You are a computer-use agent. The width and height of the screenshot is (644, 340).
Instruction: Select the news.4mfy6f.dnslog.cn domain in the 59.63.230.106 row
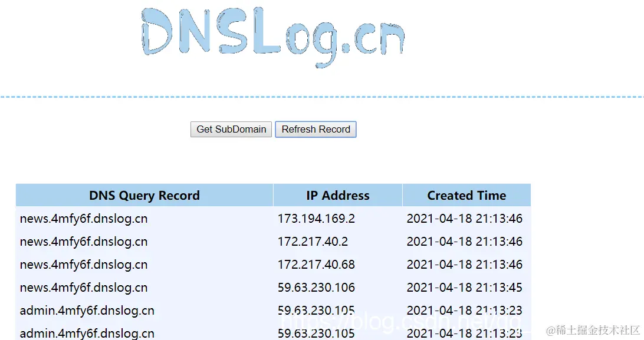pos(84,288)
